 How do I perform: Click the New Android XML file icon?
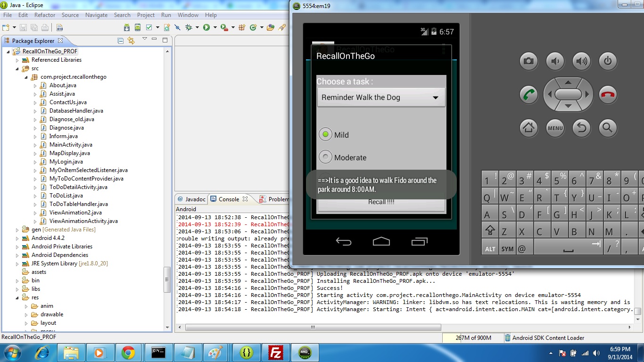[167, 28]
